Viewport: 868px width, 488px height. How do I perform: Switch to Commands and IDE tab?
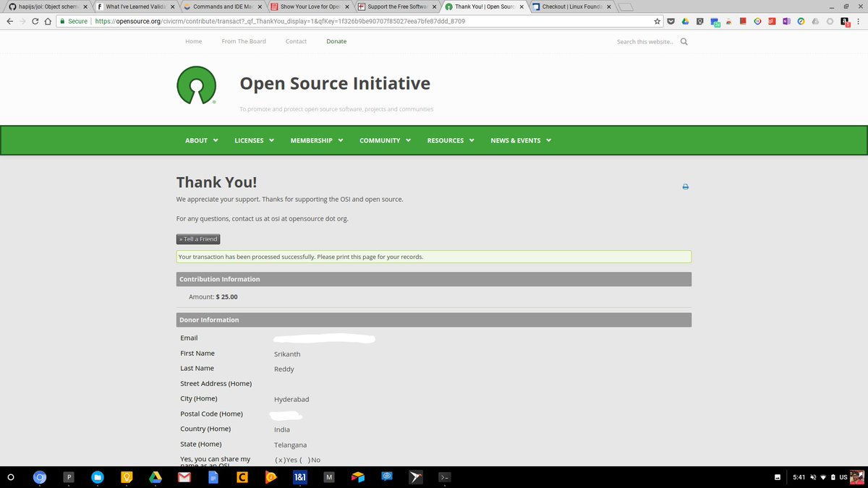(222, 7)
